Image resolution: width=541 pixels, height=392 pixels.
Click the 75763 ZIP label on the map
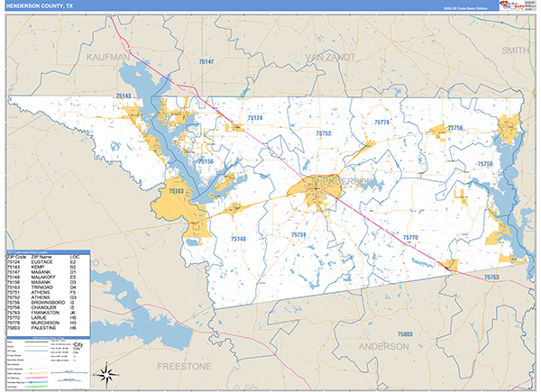click(491, 278)
